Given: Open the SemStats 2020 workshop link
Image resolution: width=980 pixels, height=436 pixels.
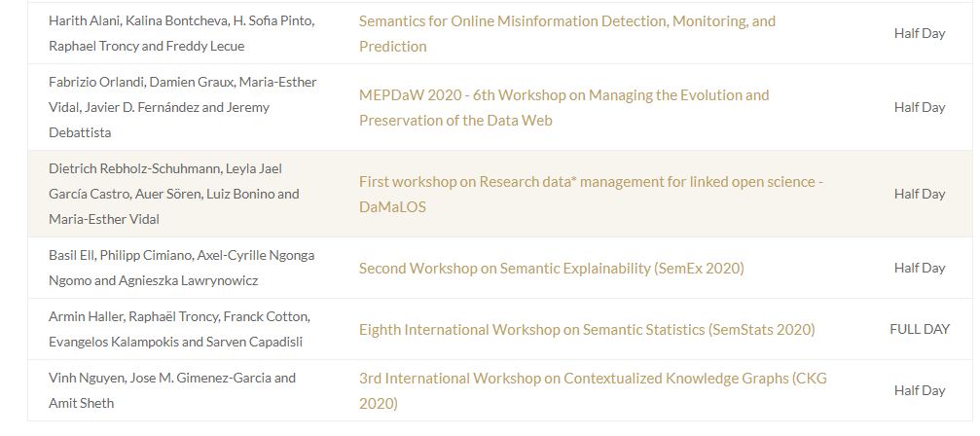Looking at the screenshot, I should pyautogui.click(x=587, y=330).
